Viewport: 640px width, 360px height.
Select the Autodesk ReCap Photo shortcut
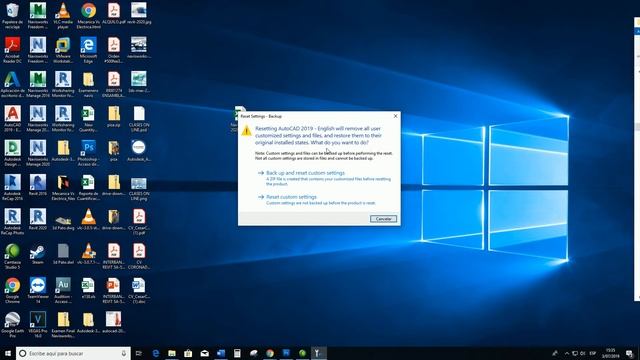13,221
